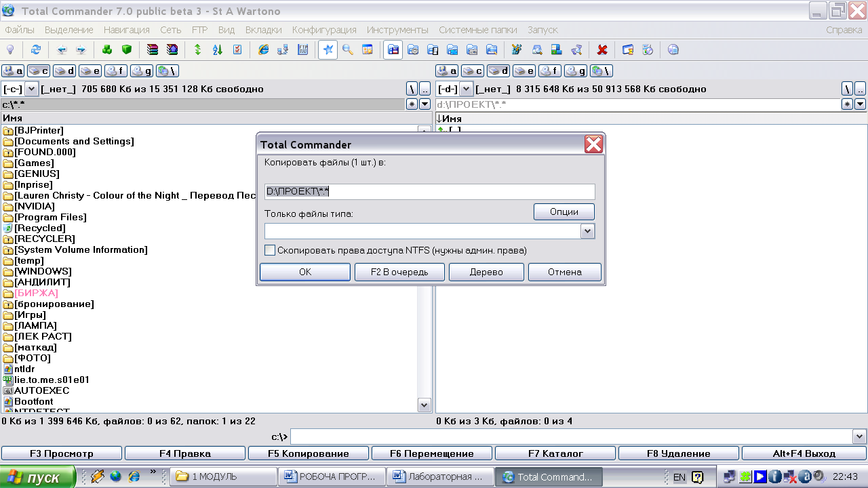
Task: Click the F8 Удаление button
Action: [x=679, y=453]
